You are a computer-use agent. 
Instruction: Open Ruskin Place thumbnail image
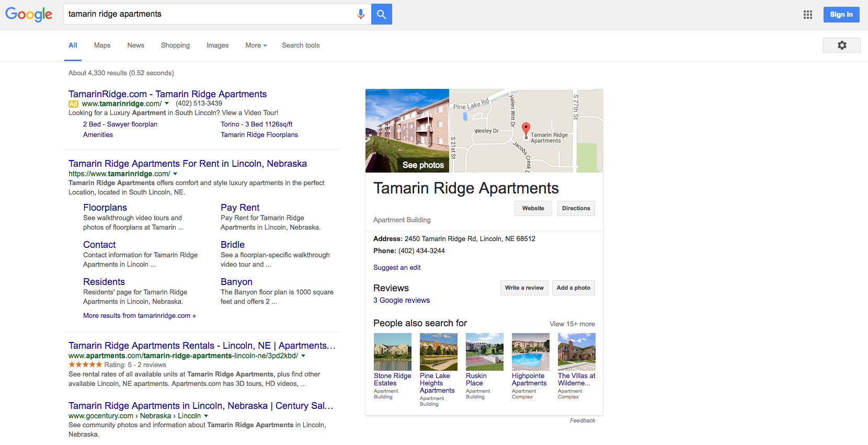click(x=485, y=352)
